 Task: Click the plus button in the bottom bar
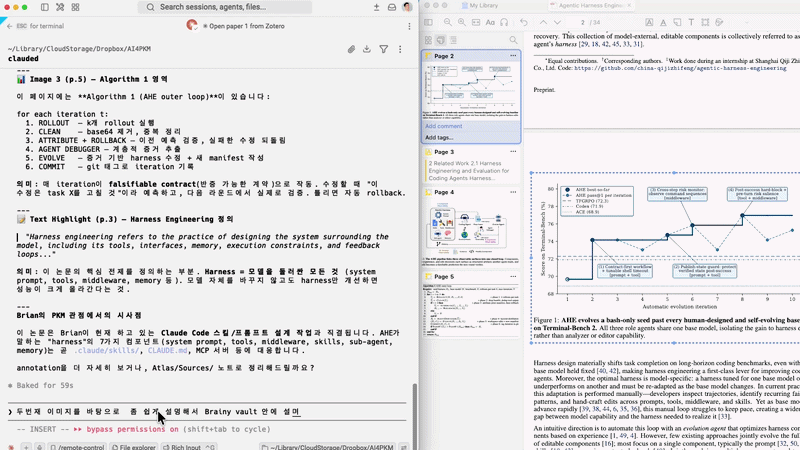26,447
